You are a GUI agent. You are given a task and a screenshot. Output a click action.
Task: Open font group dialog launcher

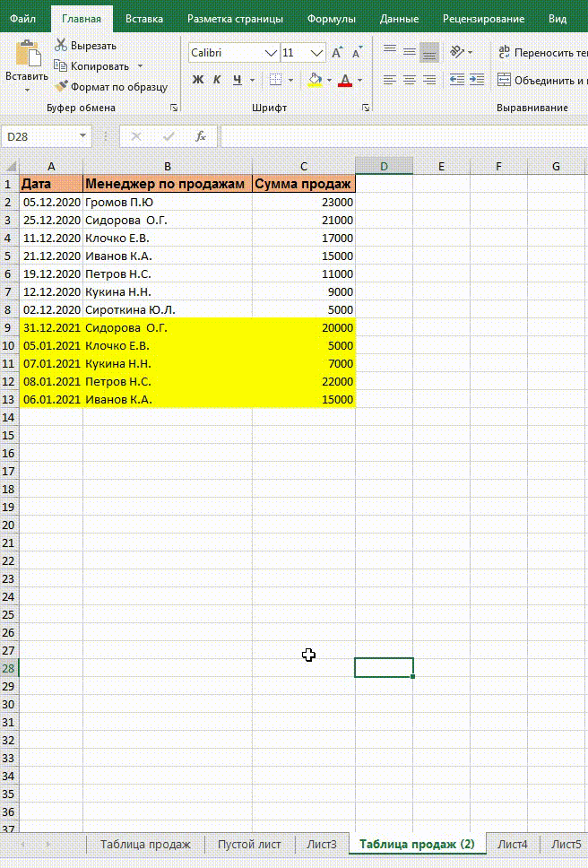[x=366, y=108]
